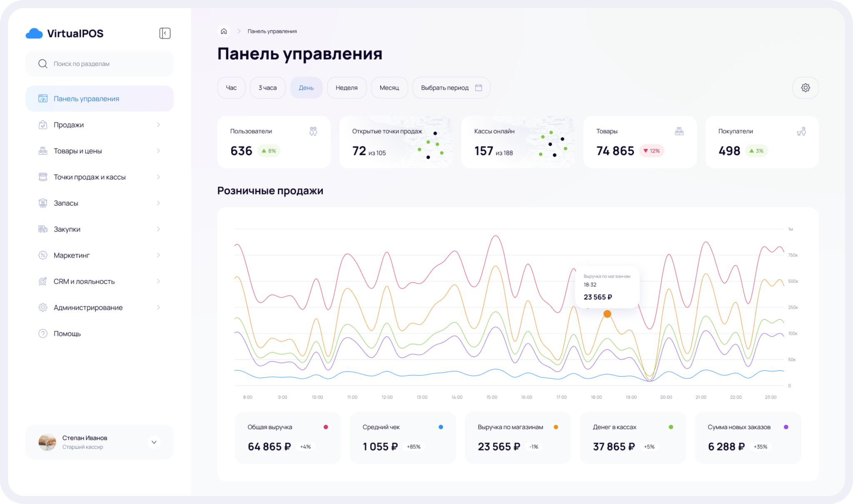
Task: Select the Месяц period tab
Action: click(389, 88)
